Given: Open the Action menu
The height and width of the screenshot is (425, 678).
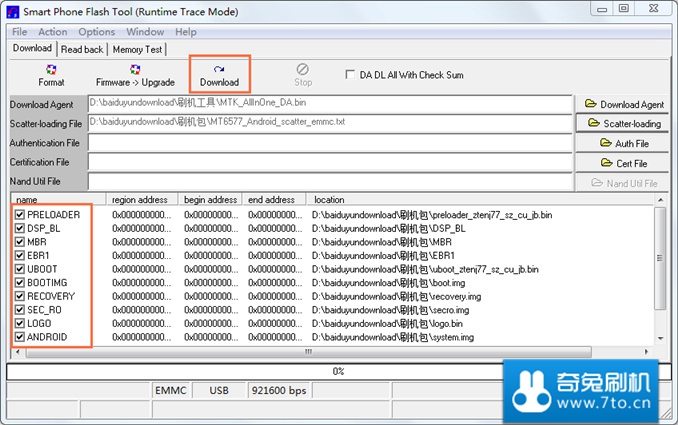Looking at the screenshot, I should 53,32.
